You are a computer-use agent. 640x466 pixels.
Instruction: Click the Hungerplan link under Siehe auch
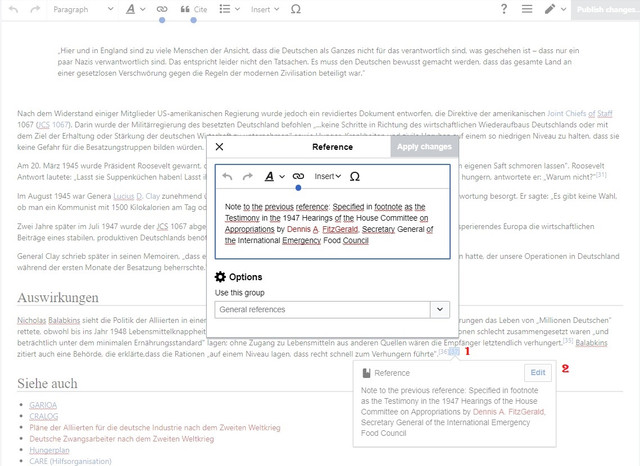tap(49, 450)
